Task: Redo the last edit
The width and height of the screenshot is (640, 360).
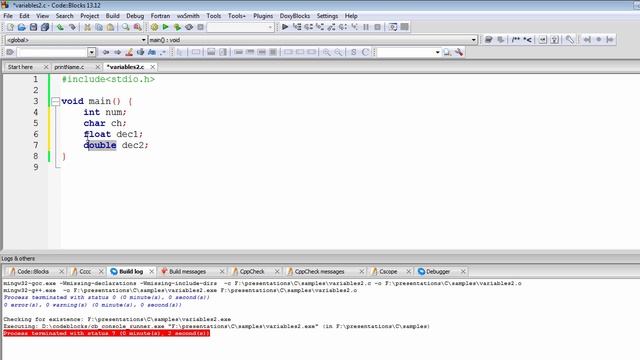Action: click(x=72, y=27)
